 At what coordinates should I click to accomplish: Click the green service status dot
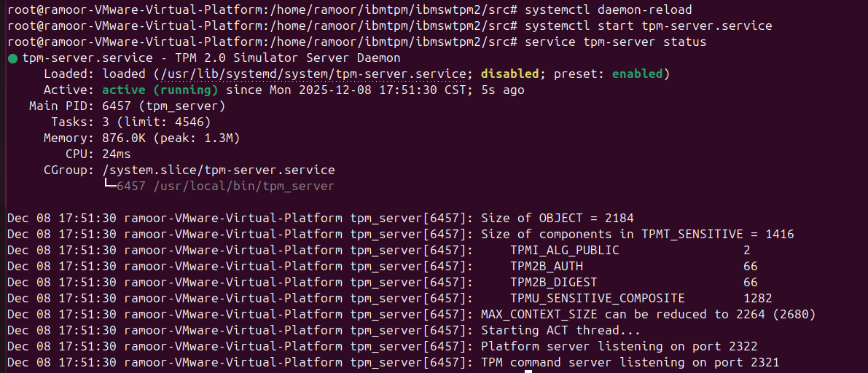tap(12, 58)
